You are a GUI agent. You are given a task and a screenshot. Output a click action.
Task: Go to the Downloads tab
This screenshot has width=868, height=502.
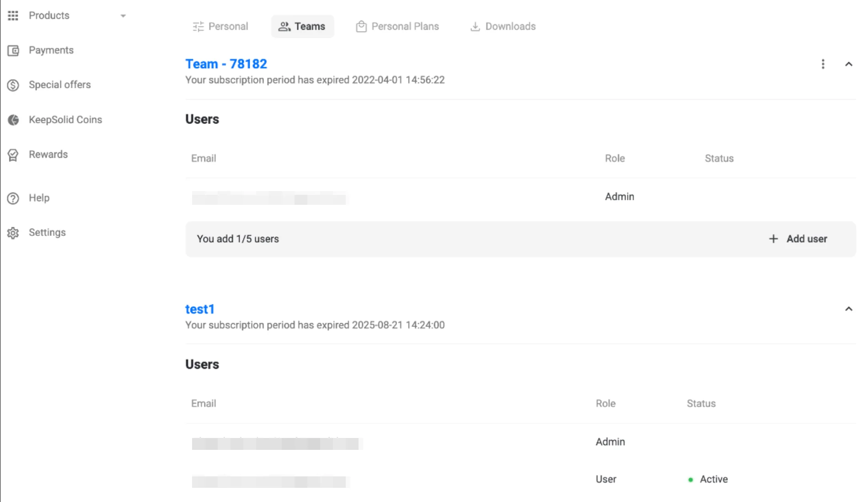coord(503,27)
